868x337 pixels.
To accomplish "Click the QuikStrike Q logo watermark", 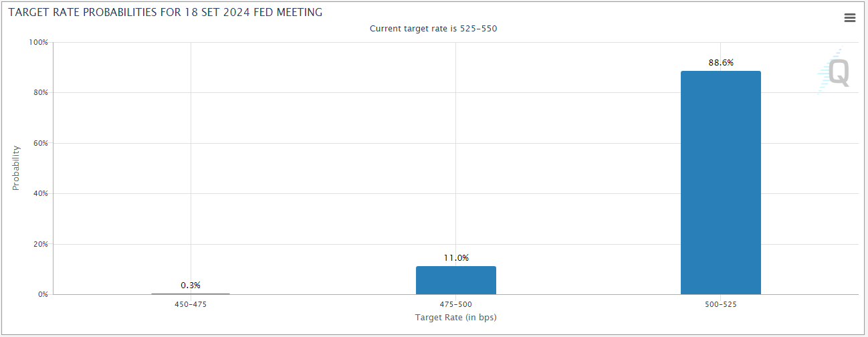I will tap(837, 72).
